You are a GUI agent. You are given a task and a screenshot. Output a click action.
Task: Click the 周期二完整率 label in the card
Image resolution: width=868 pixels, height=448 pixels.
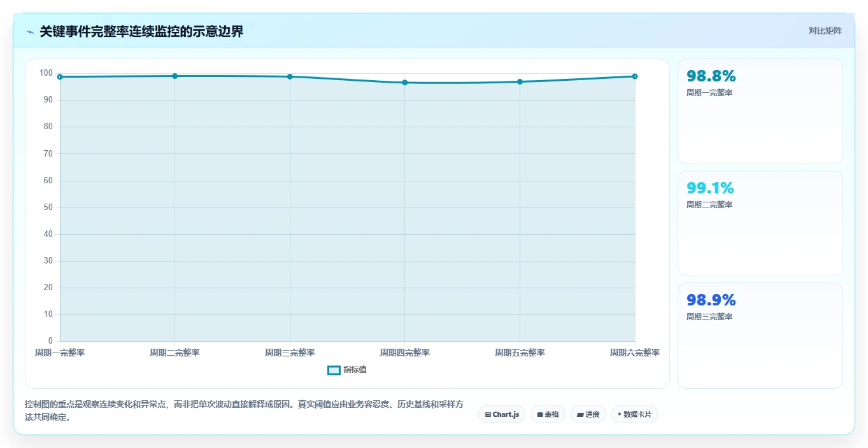coord(709,205)
